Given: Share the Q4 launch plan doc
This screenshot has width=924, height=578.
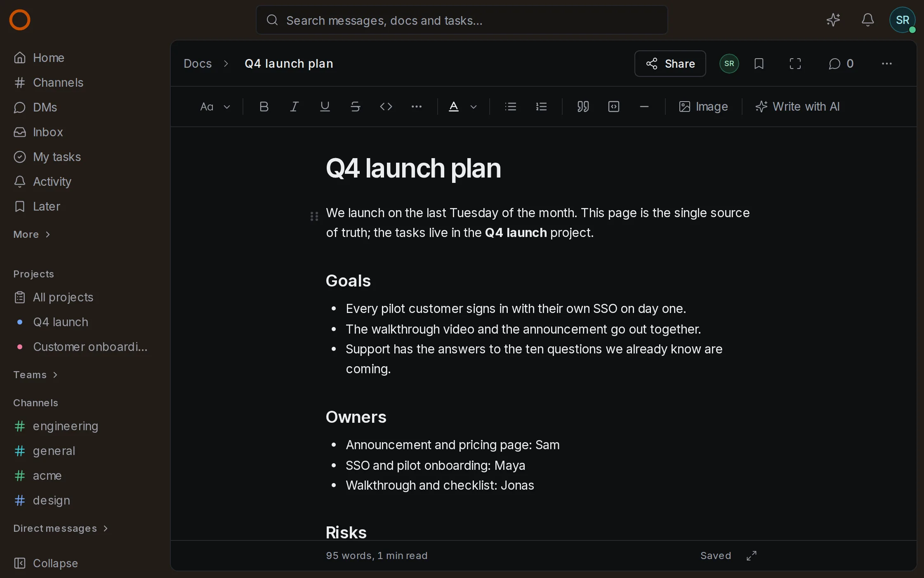Looking at the screenshot, I should click(x=670, y=64).
